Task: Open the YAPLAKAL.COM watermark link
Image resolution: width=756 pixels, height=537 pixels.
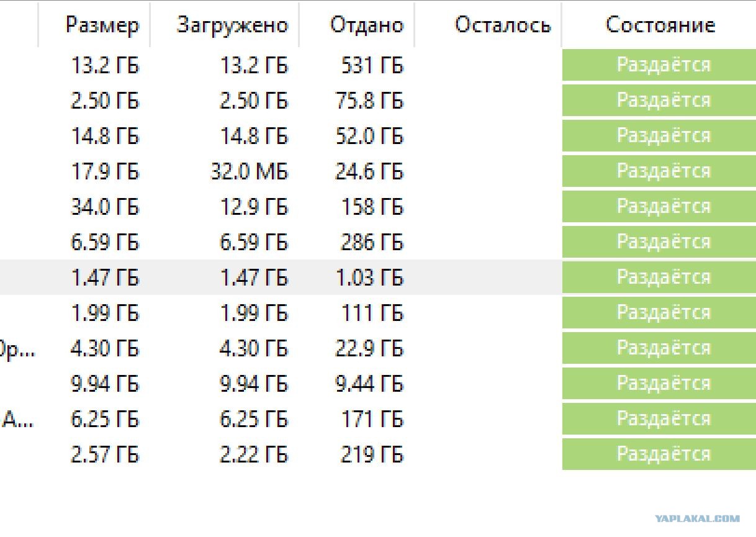Action: [x=697, y=519]
